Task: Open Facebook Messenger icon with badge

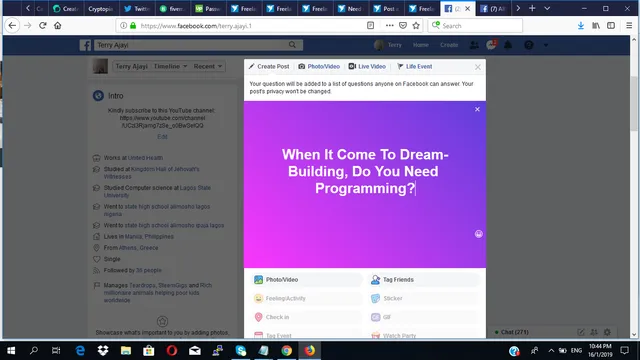Action: 491,45
